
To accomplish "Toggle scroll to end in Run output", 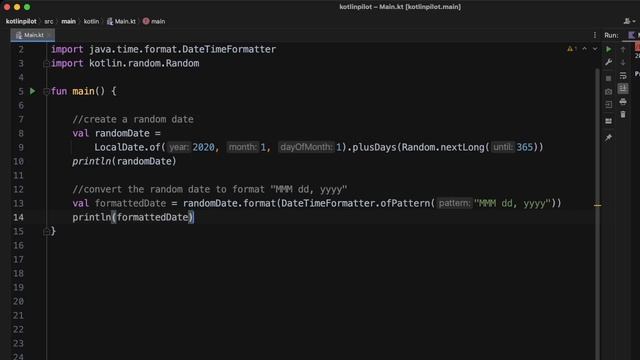I will point(623,89).
